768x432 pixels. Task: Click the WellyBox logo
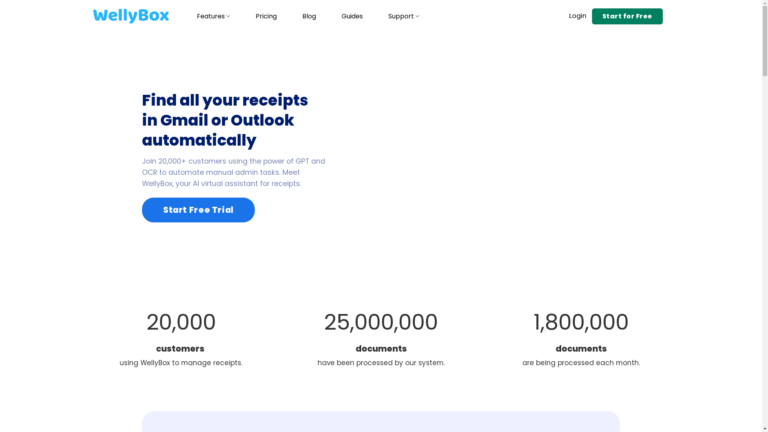(x=131, y=16)
